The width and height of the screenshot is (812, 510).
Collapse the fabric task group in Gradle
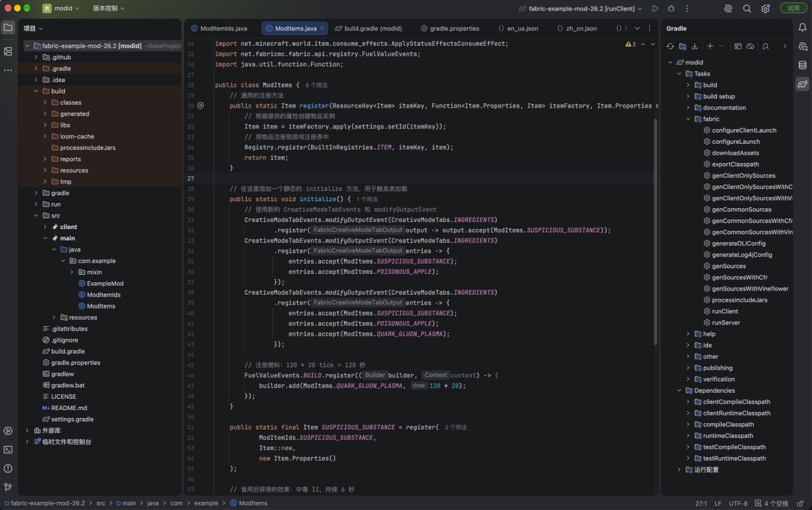(688, 119)
